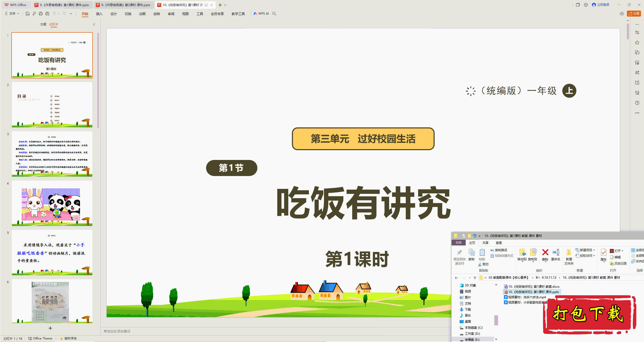
Task: Click the orange 分享 share button
Action: coord(634,14)
